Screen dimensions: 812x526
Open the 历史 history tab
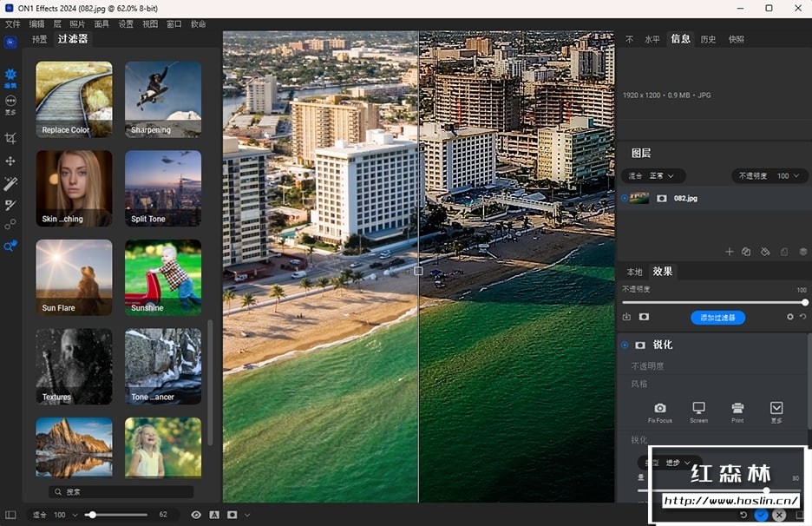click(708, 39)
